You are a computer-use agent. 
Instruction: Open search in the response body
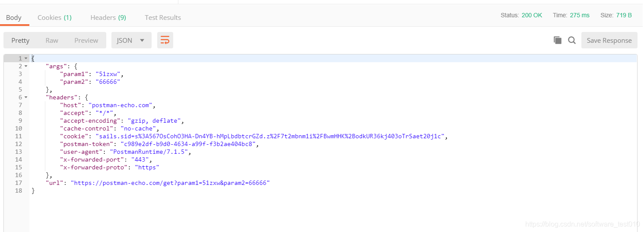(572, 40)
